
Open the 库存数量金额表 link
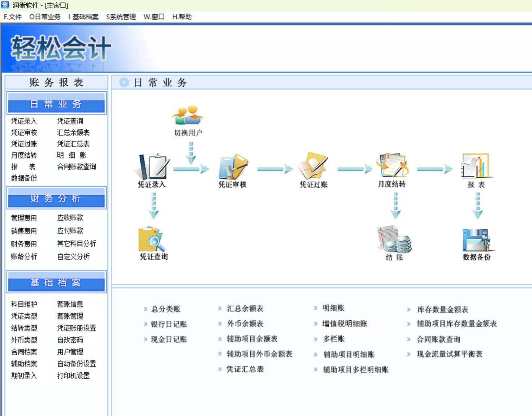coord(443,310)
